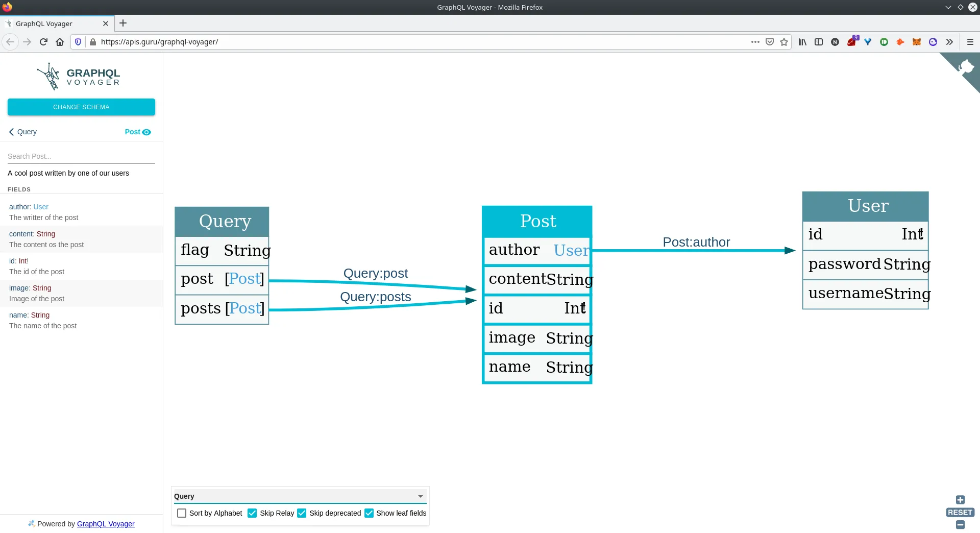Click CHANGE SCHEMA button
This screenshot has height=533, width=980.
(81, 107)
